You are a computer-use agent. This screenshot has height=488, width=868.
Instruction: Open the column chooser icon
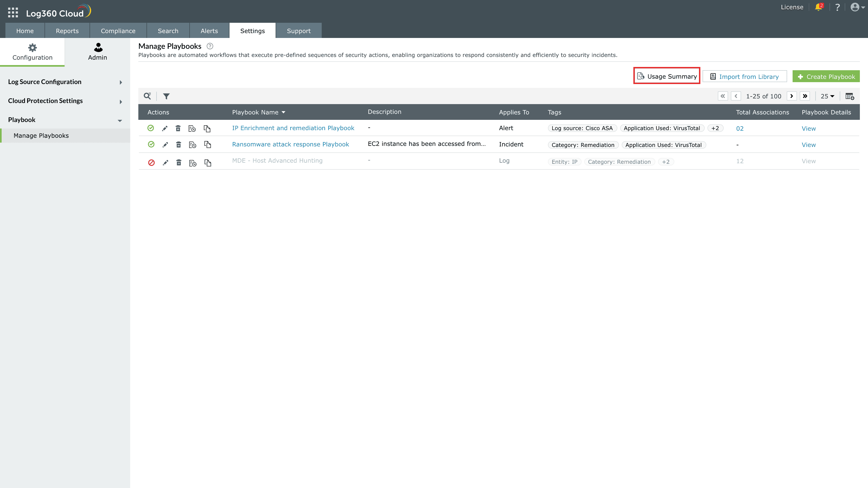(850, 96)
